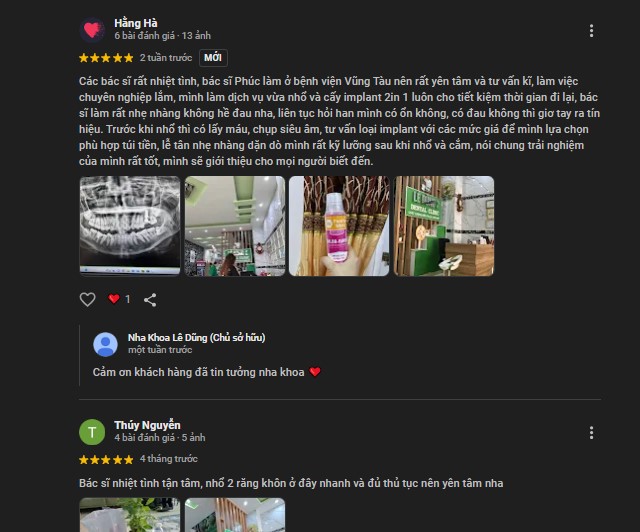Share Hằng Hà's review

(150, 300)
